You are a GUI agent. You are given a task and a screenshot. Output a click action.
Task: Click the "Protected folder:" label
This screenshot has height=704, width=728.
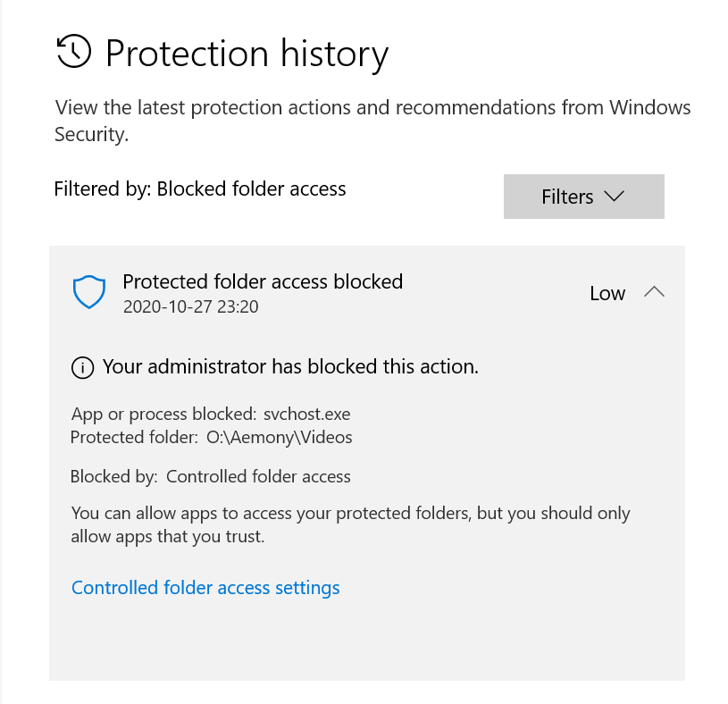[x=134, y=438]
